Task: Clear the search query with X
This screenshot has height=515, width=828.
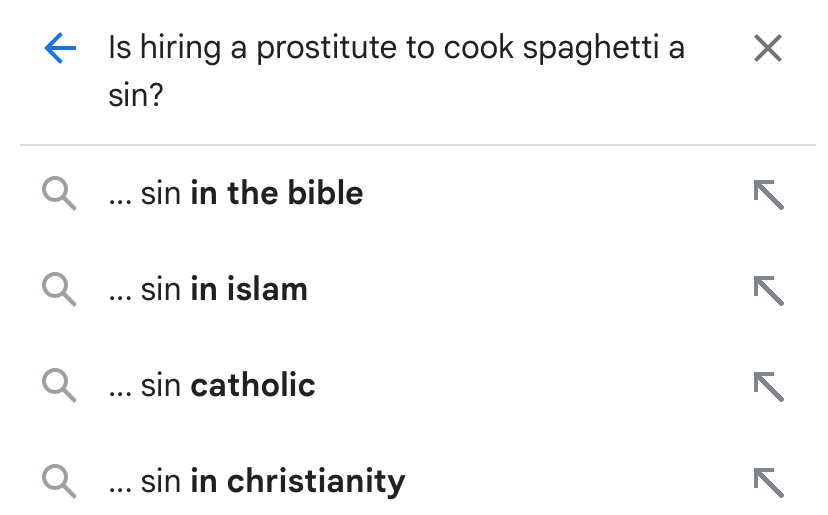Action: [767, 49]
